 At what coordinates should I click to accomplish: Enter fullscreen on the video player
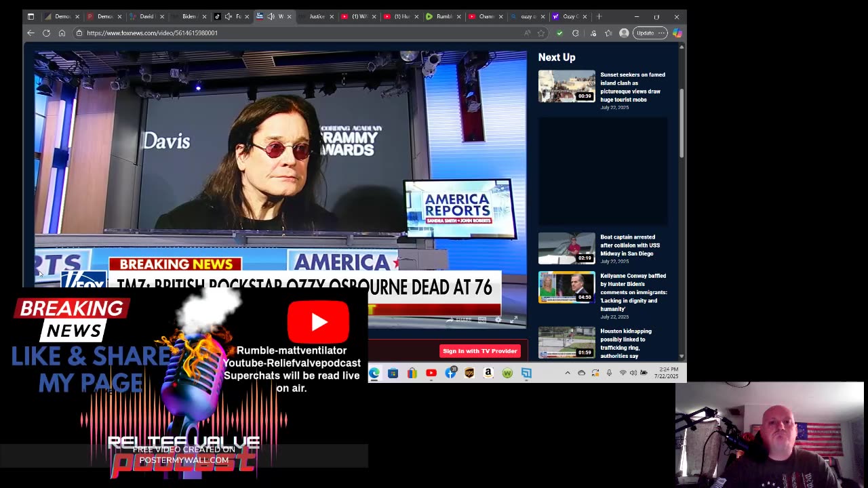[514, 320]
